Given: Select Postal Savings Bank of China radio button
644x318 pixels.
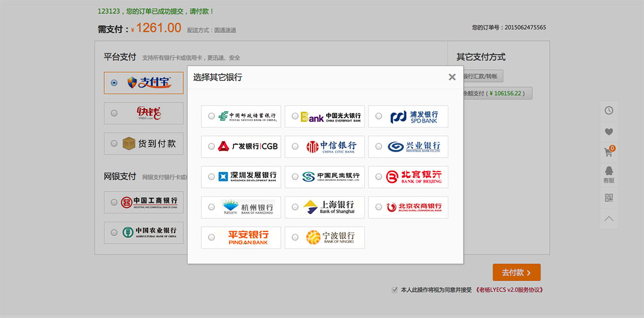Looking at the screenshot, I should pos(211,117).
